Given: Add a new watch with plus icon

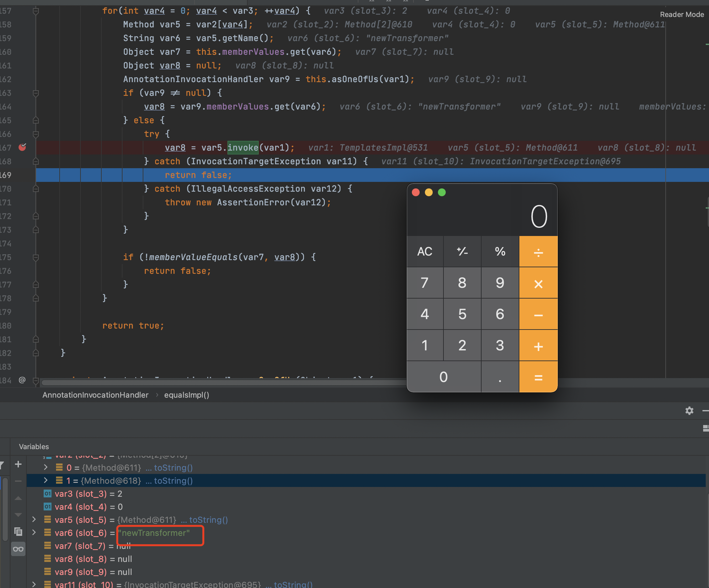Looking at the screenshot, I should [x=18, y=464].
